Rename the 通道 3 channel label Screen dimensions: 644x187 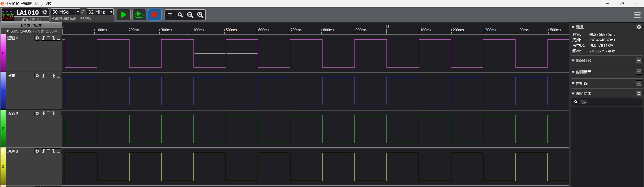point(13,151)
